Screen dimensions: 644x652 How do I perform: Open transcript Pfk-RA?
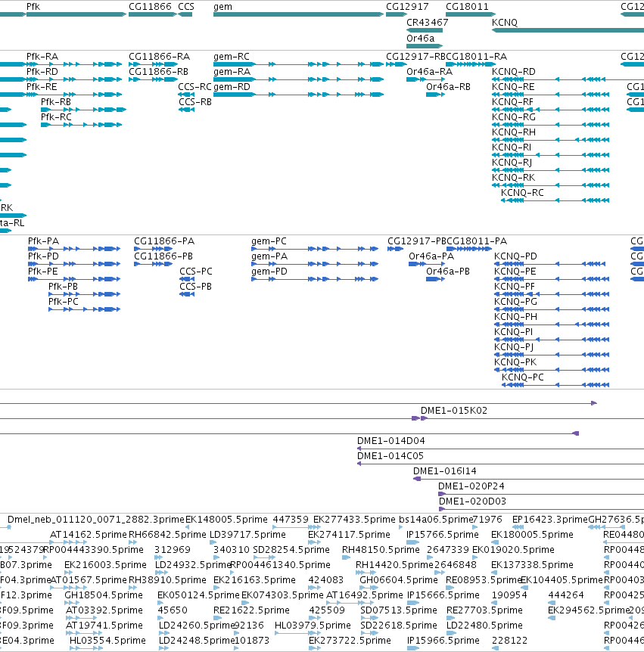(74, 64)
